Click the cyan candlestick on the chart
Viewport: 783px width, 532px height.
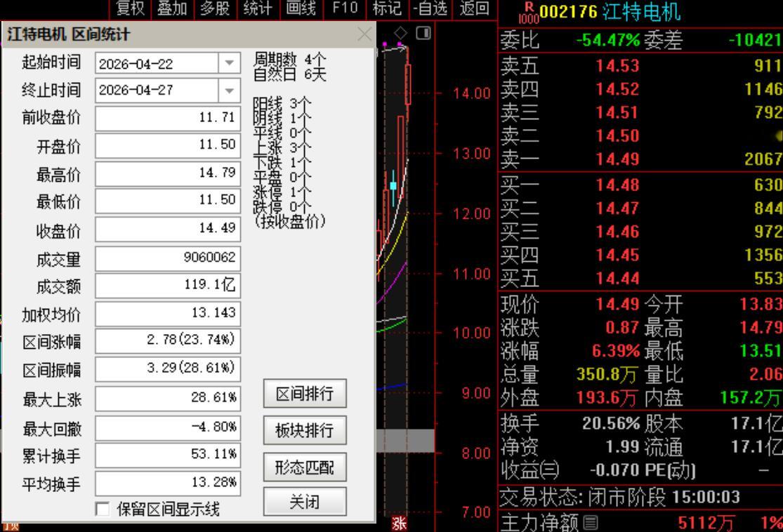[x=393, y=187]
